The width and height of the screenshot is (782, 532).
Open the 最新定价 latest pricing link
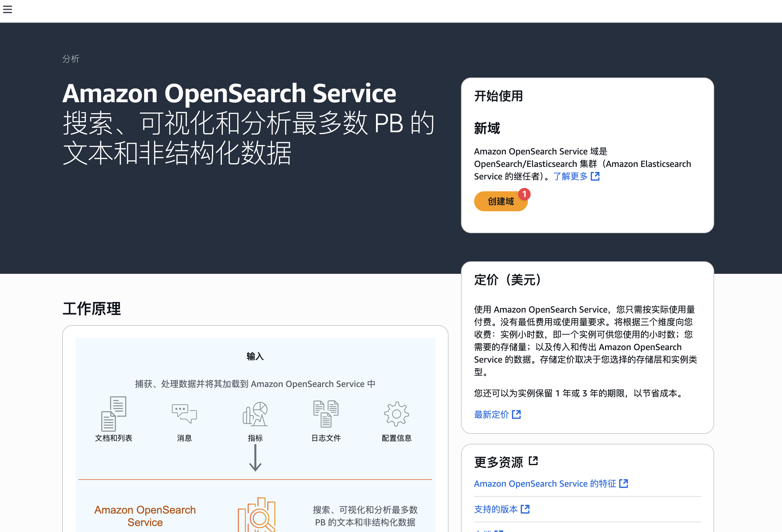pyautogui.click(x=491, y=414)
